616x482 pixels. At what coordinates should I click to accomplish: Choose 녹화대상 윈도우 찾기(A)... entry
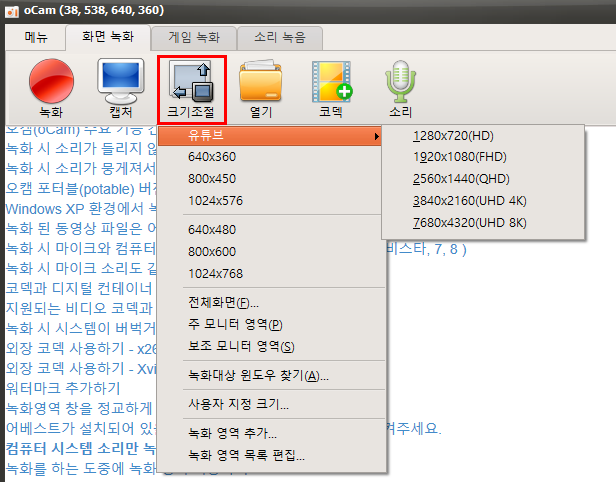[270, 376]
